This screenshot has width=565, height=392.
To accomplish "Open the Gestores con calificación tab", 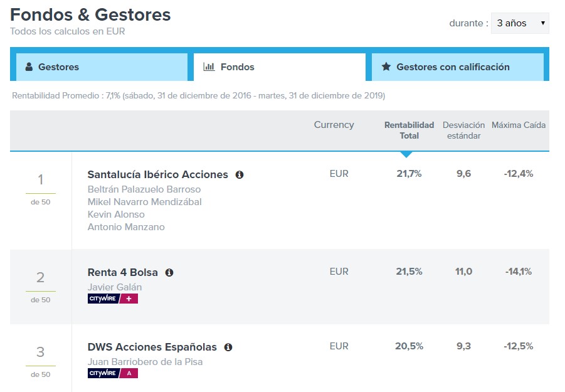I will (458, 67).
